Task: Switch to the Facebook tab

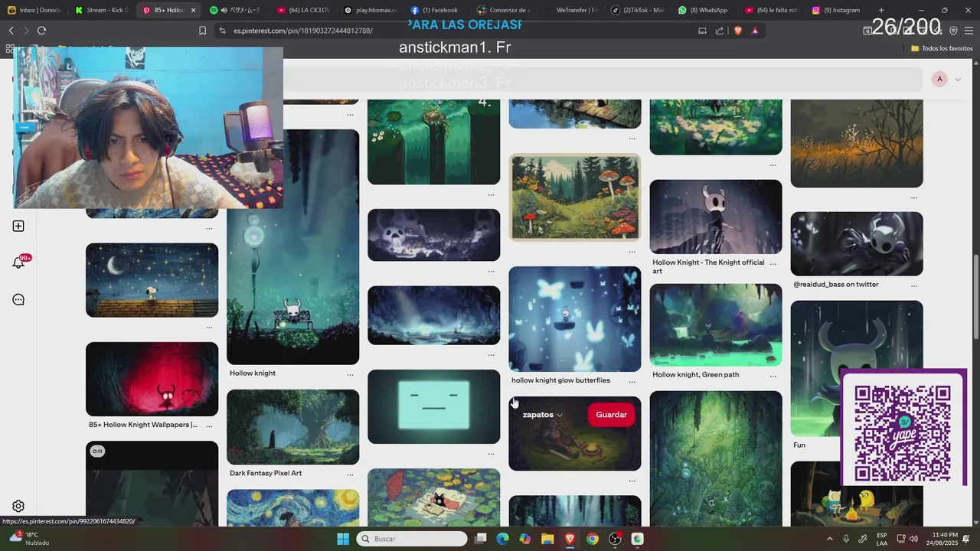Action: tap(438, 10)
